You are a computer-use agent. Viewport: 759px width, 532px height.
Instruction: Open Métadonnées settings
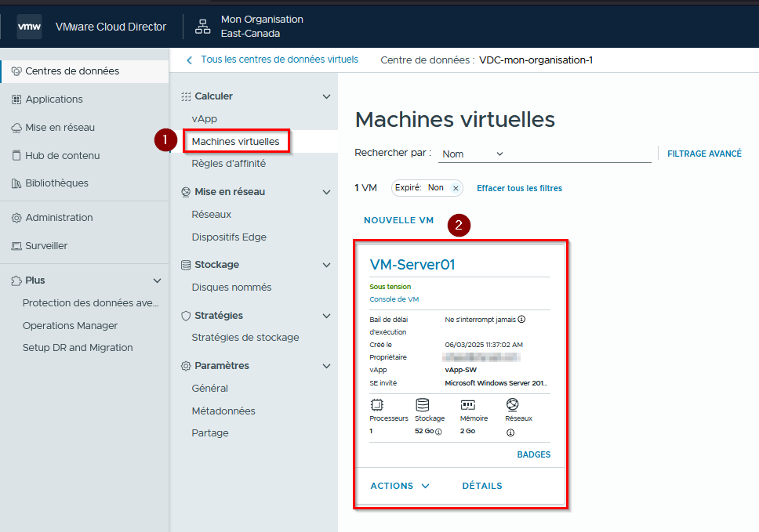(223, 411)
